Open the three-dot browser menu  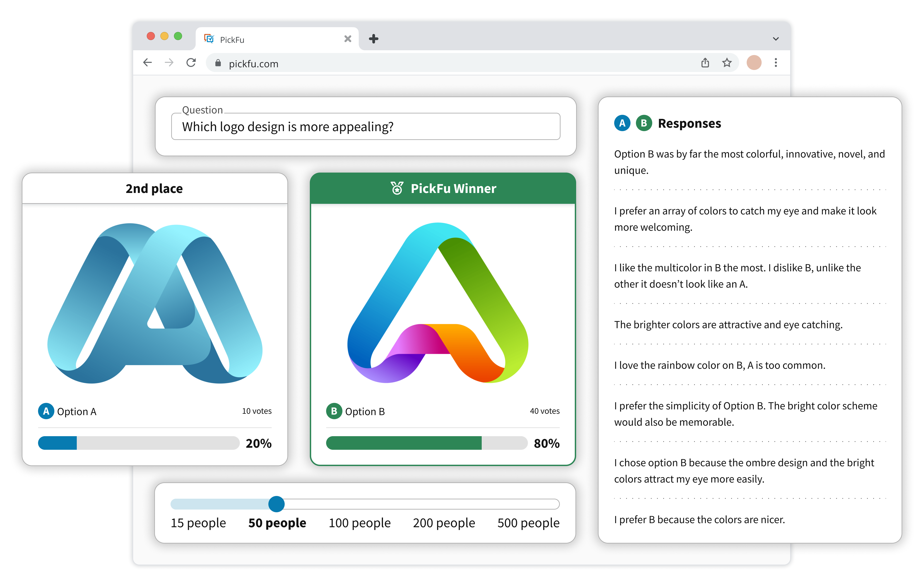pyautogui.click(x=775, y=63)
